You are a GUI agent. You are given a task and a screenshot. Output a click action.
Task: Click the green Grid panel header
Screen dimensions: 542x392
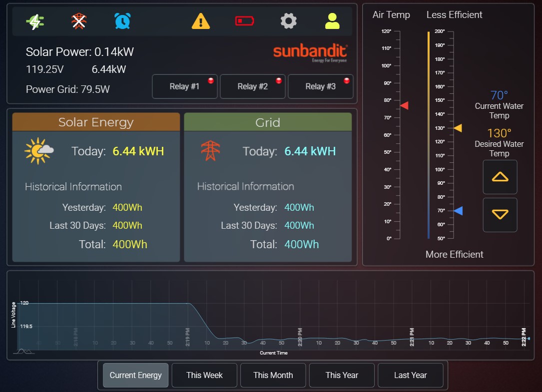pyautogui.click(x=268, y=122)
